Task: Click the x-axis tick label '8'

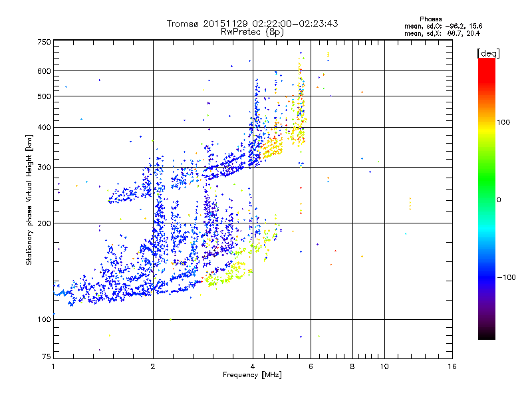Action: (352, 366)
